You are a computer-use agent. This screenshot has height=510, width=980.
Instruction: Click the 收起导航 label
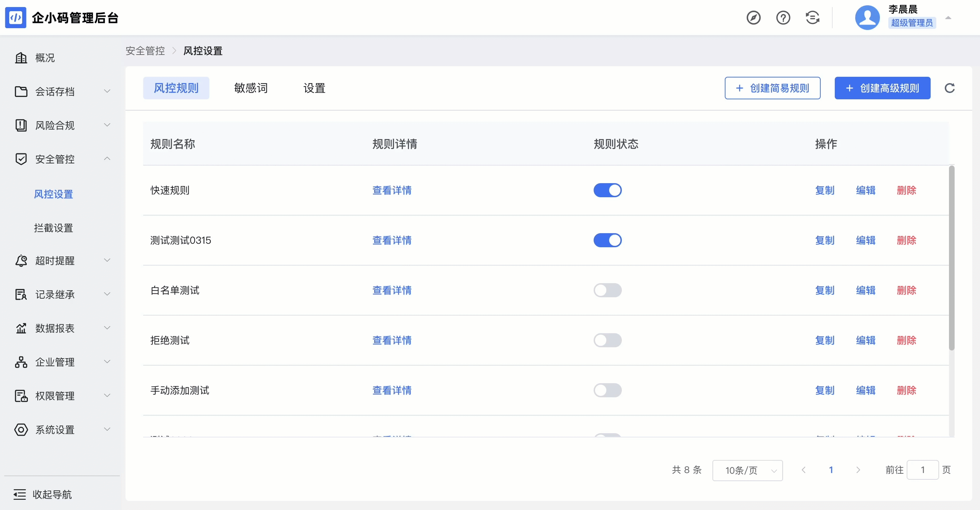52,495
